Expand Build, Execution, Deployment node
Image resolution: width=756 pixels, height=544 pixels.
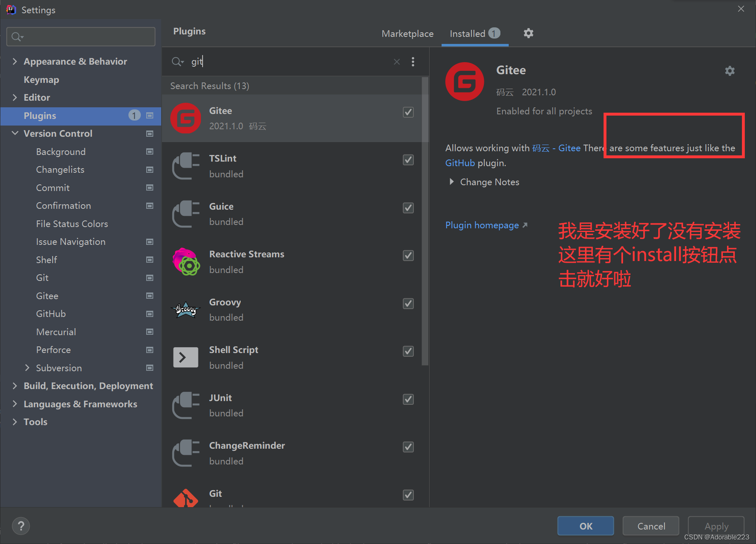point(15,386)
